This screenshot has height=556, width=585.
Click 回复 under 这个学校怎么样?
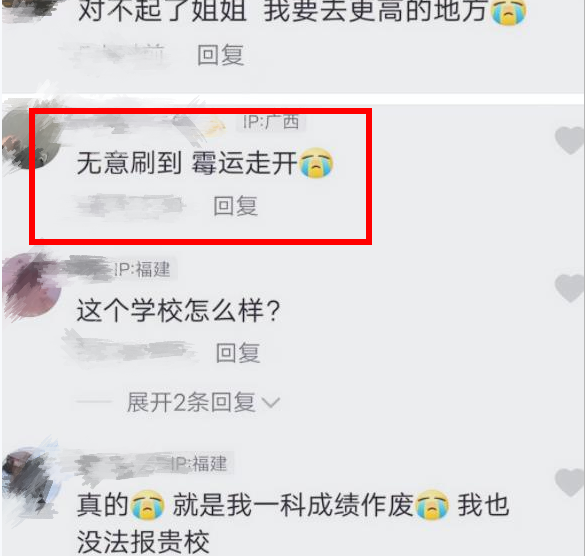pyautogui.click(x=238, y=353)
